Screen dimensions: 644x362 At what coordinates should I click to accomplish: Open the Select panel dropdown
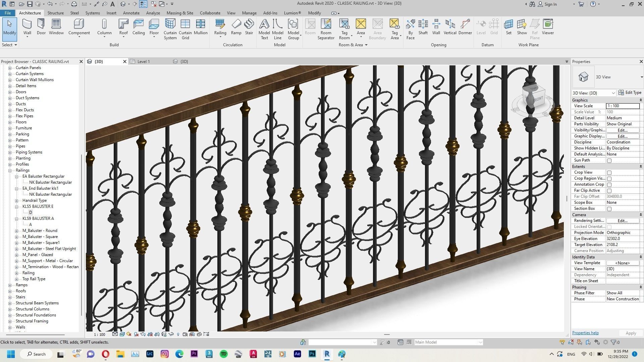(x=9, y=45)
